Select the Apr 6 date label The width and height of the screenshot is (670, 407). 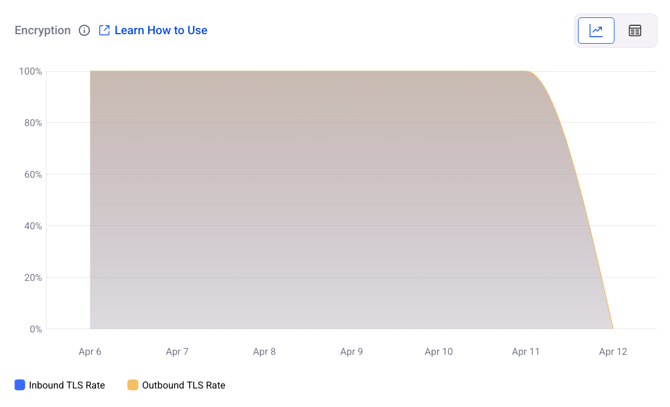pos(90,352)
